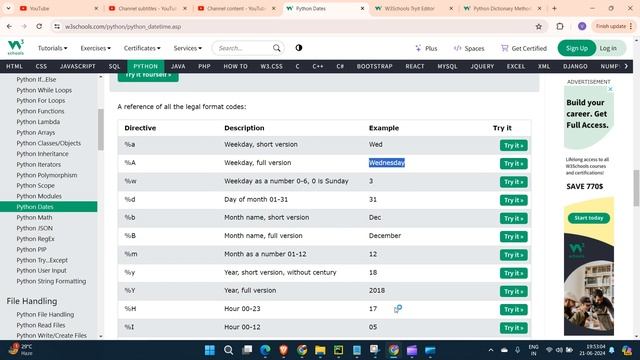
Task: Open Microsoft Edge from taskbar
Action: (265, 350)
